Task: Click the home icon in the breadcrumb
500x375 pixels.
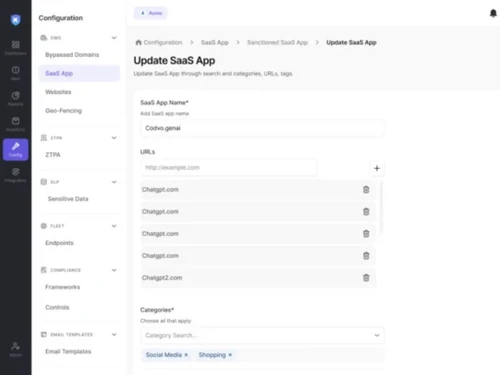Action: (138, 42)
